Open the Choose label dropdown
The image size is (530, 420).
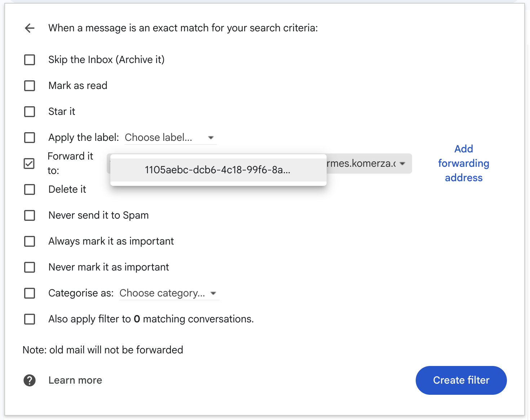(x=171, y=138)
